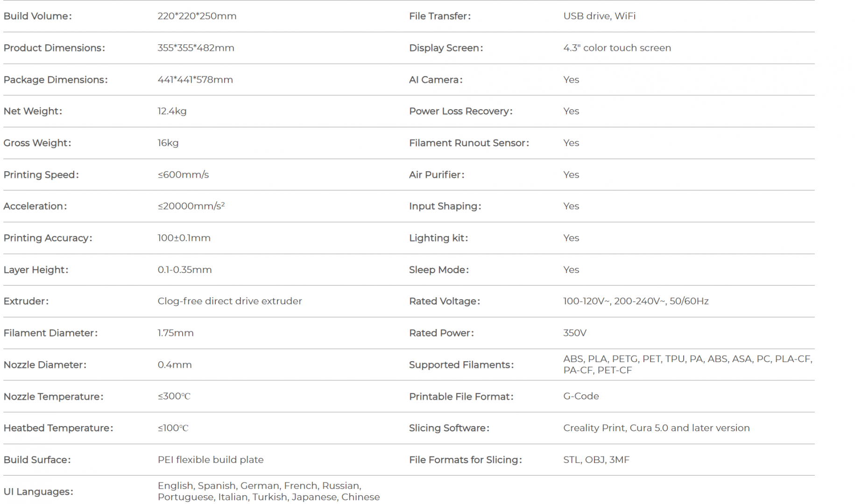Viewport: 855px width, 504px height.
Task: Click the AI Camera label
Action: (436, 79)
